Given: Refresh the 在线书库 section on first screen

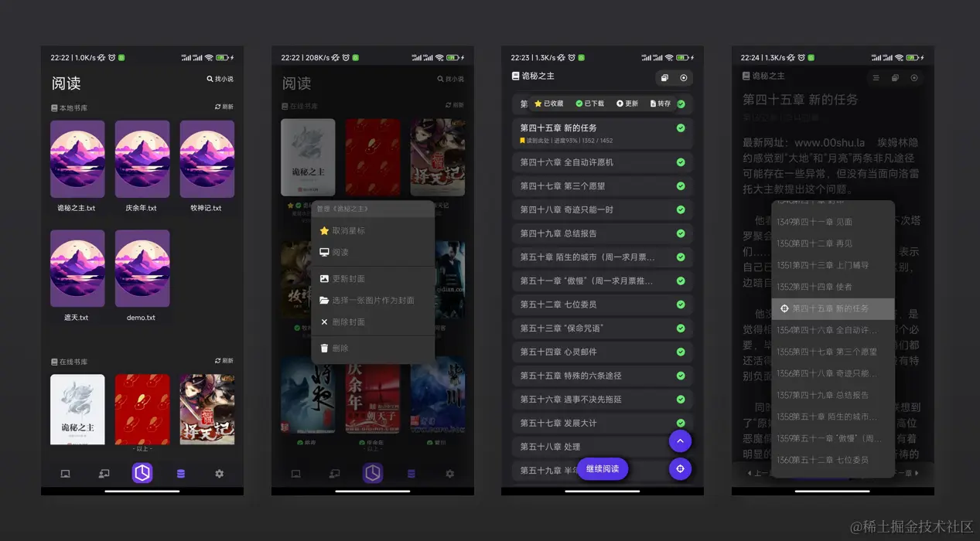Looking at the screenshot, I should tap(224, 360).
